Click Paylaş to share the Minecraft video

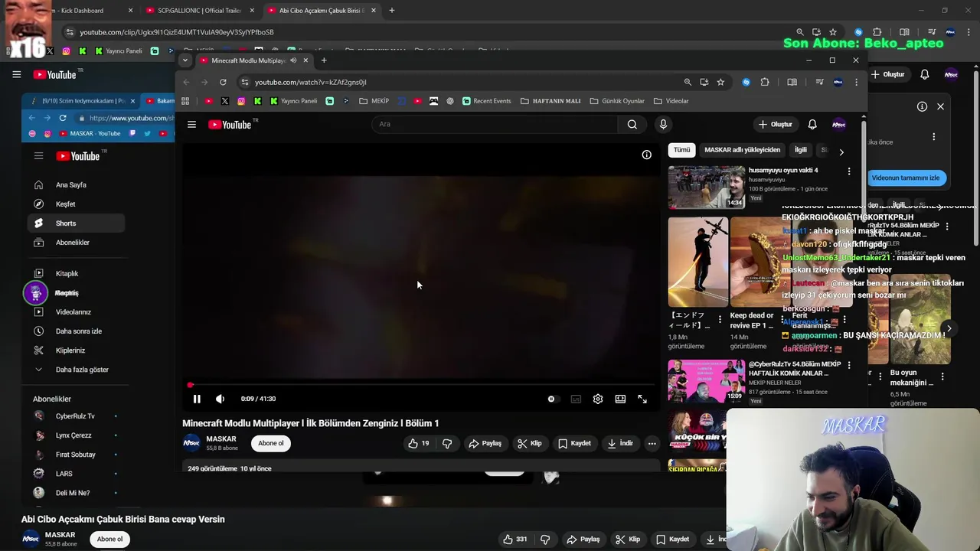[485, 443]
